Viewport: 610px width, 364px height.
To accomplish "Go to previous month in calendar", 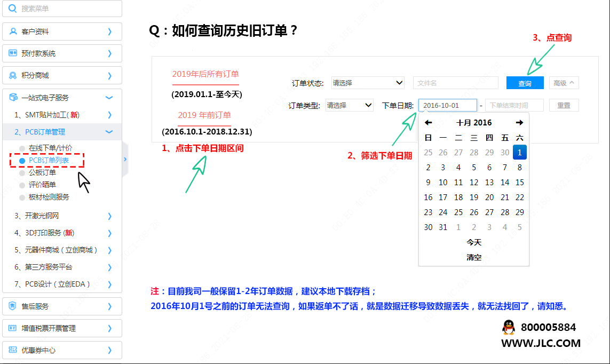I will (428, 123).
